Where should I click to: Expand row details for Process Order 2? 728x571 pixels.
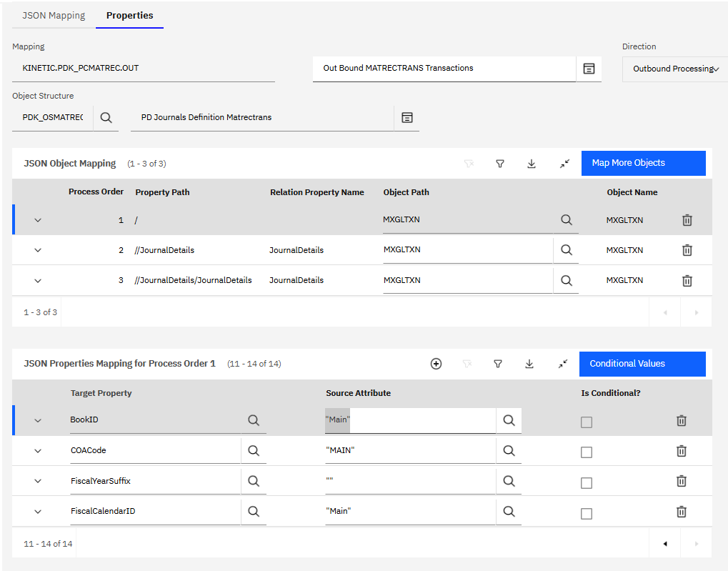pos(38,250)
